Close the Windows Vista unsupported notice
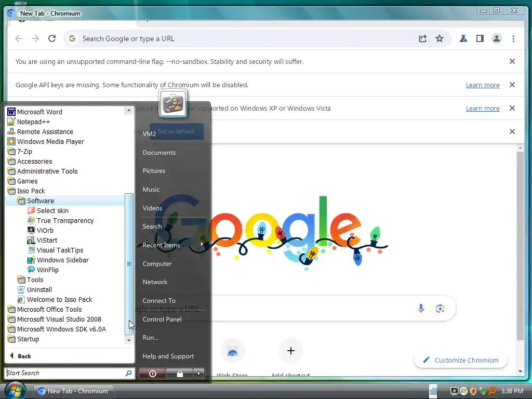This screenshot has height=399, width=532. 512,108
